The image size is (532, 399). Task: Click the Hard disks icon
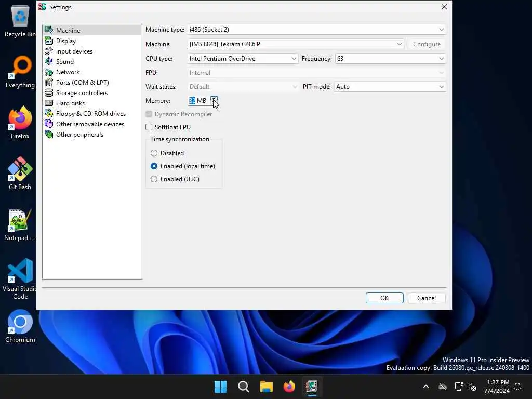pos(49,103)
